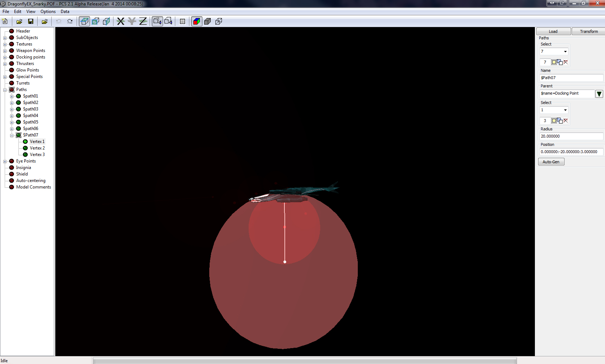Image resolution: width=605 pixels, height=364 pixels.
Task: Toggle the Z axis constraint
Action: [x=143, y=21]
